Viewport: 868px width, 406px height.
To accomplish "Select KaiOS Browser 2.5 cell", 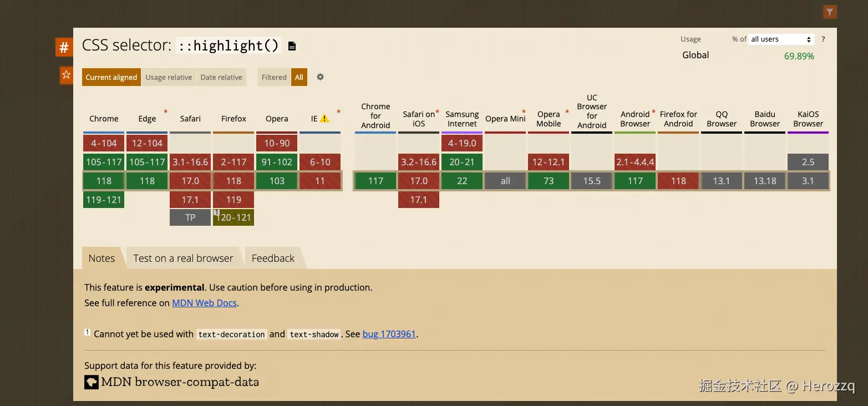I will coord(808,162).
